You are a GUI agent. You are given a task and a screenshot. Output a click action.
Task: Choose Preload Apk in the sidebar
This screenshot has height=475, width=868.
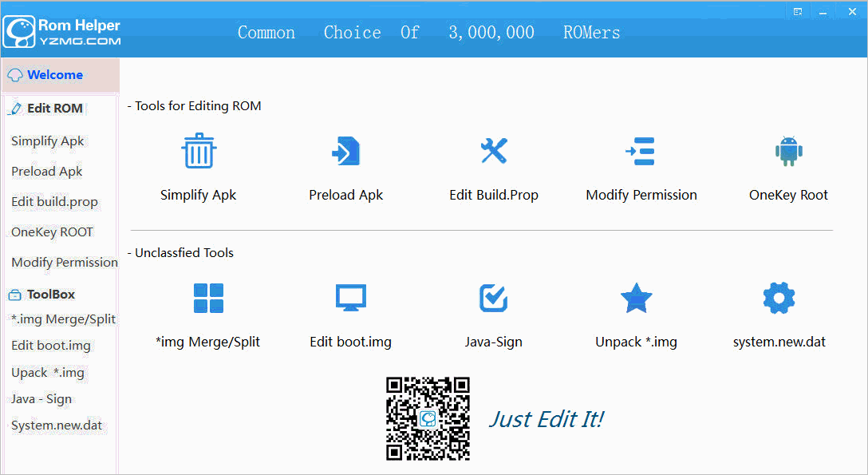coord(47,172)
